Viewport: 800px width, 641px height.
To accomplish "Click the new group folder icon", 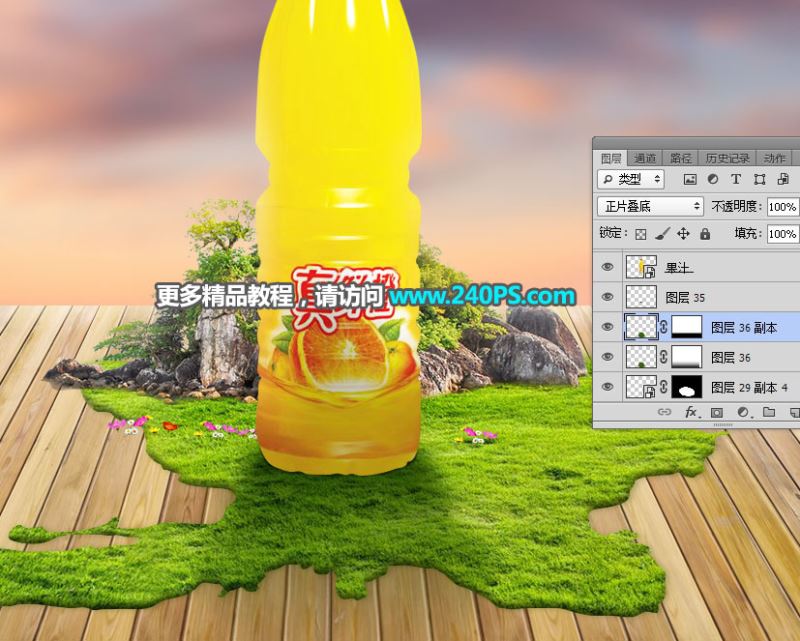I will pyautogui.click(x=769, y=412).
